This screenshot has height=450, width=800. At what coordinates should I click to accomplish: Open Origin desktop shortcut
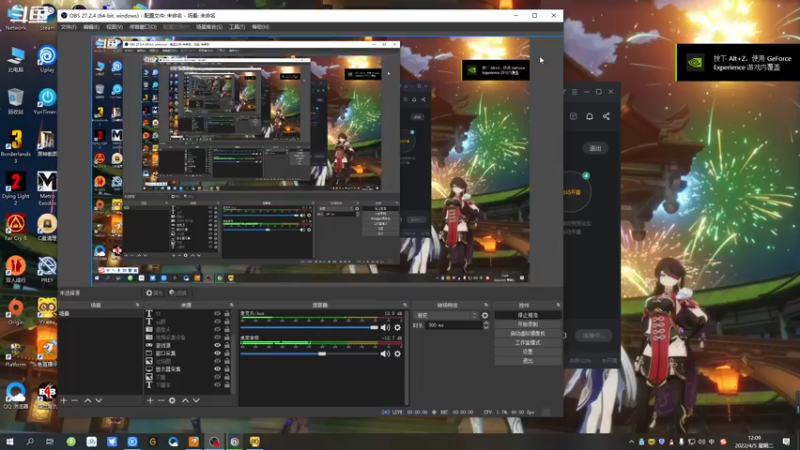coord(16,312)
